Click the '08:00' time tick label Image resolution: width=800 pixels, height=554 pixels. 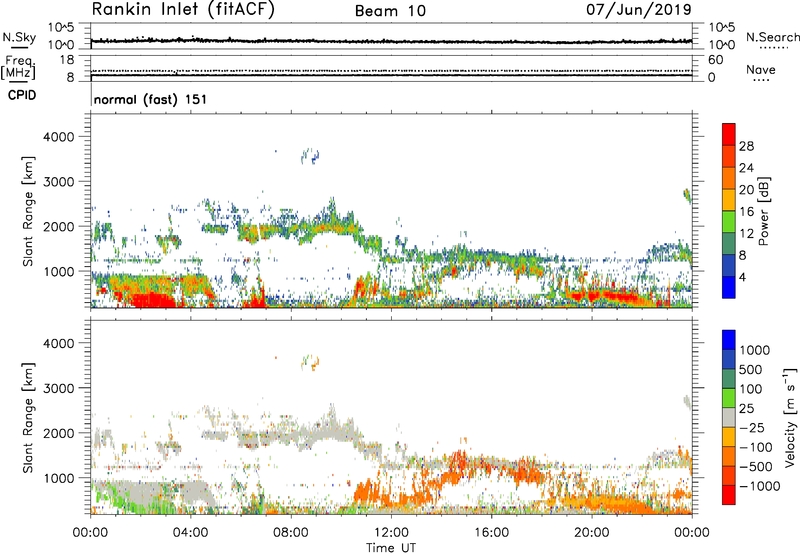tap(290, 533)
